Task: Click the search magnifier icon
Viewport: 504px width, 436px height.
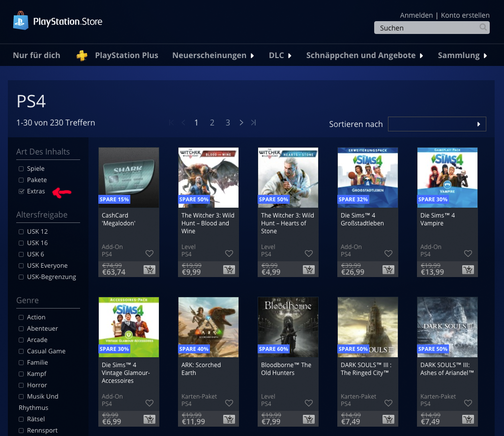Action: point(483,28)
